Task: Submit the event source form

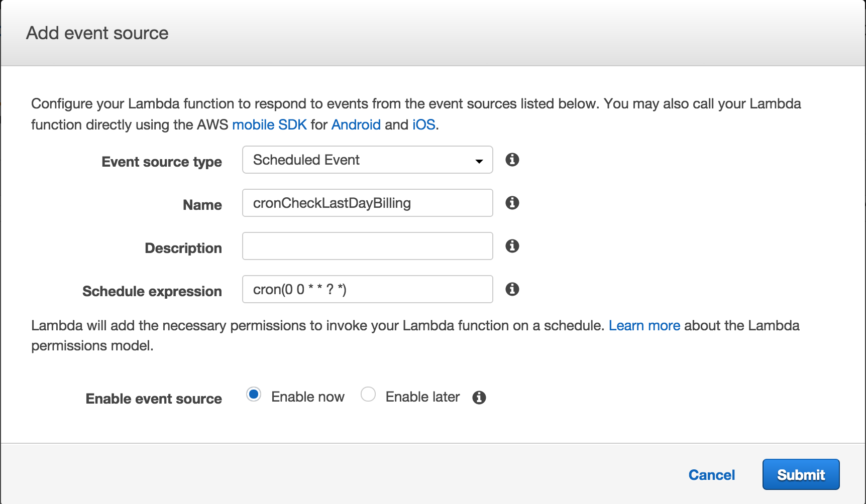Action: [801, 474]
